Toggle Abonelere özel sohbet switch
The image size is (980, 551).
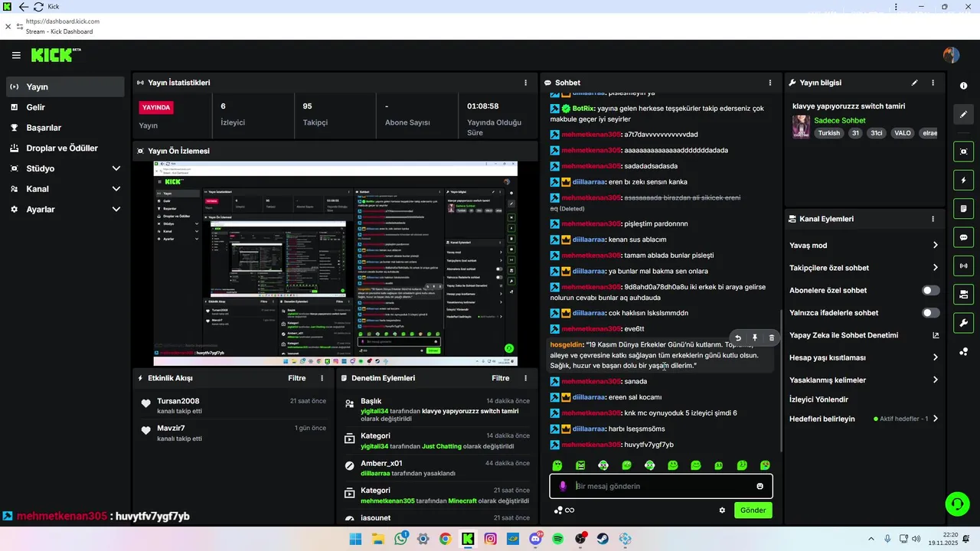pyautogui.click(x=931, y=291)
